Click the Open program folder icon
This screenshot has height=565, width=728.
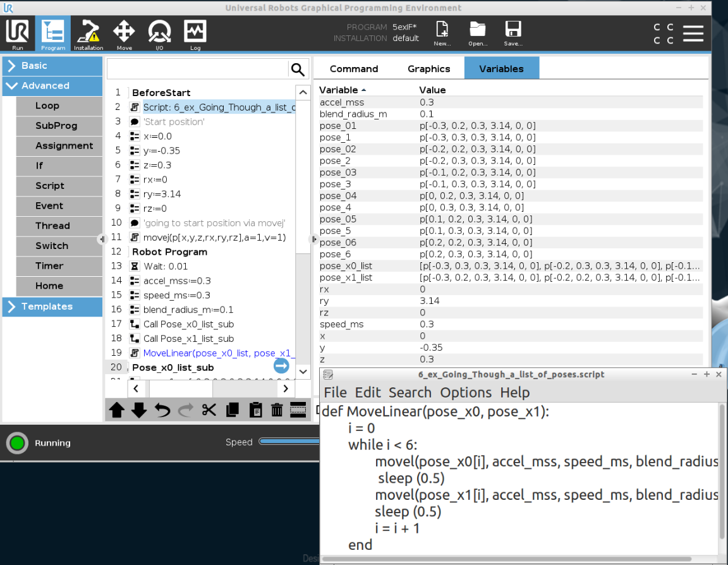point(477,33)
